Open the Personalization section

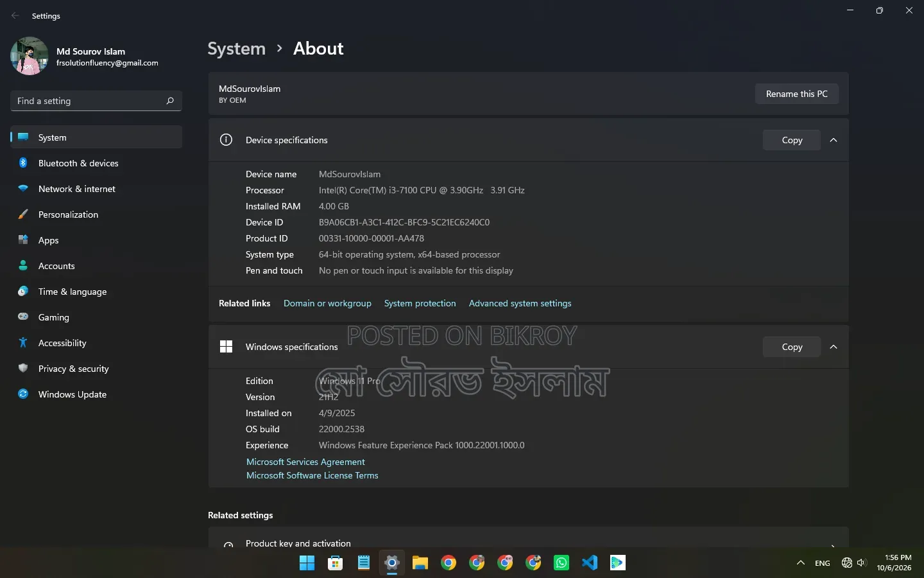click(x=96, y=215)
